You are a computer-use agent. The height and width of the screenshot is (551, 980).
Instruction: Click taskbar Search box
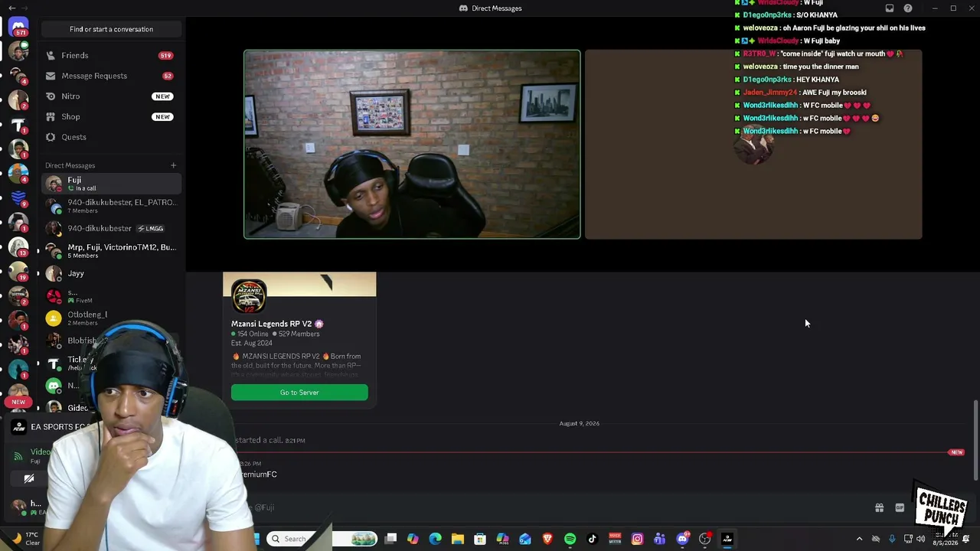point(323,539)
